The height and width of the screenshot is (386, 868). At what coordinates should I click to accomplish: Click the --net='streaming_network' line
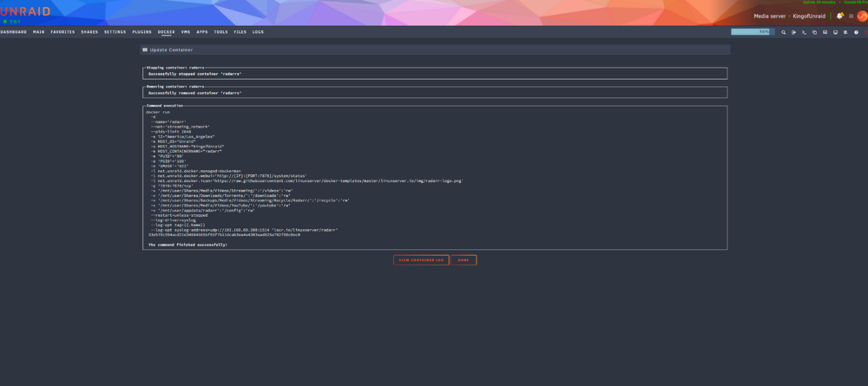click(x=180, y=127)
